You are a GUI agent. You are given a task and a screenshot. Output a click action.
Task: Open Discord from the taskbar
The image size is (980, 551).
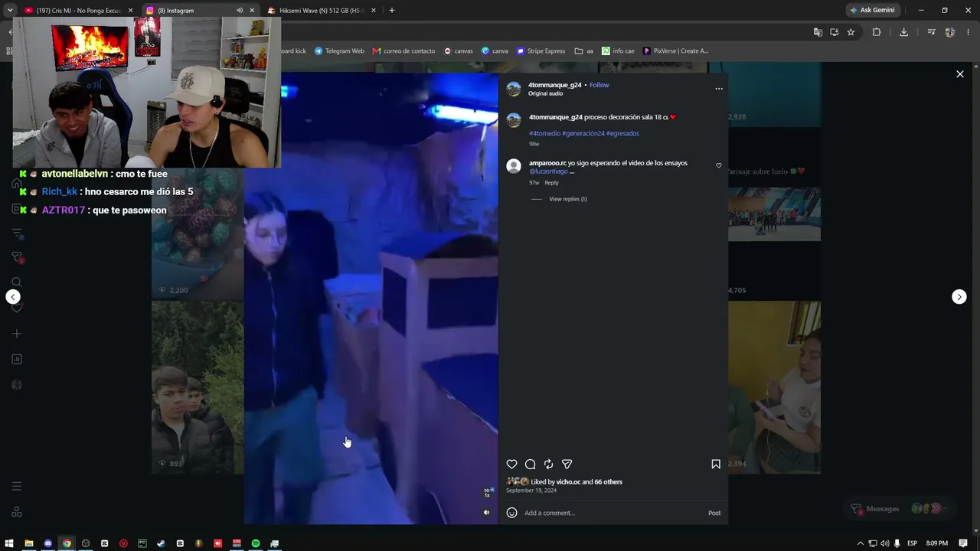click(x=47, y=543)
